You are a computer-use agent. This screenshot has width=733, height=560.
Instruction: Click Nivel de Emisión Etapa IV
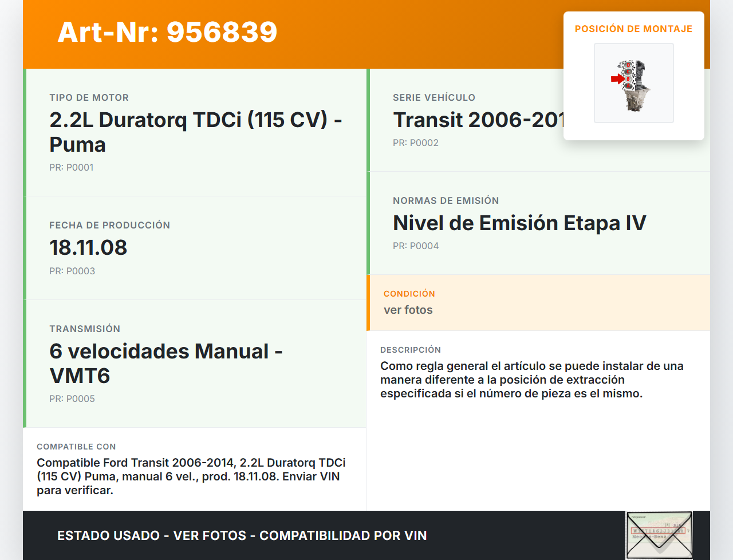(519, 223)
